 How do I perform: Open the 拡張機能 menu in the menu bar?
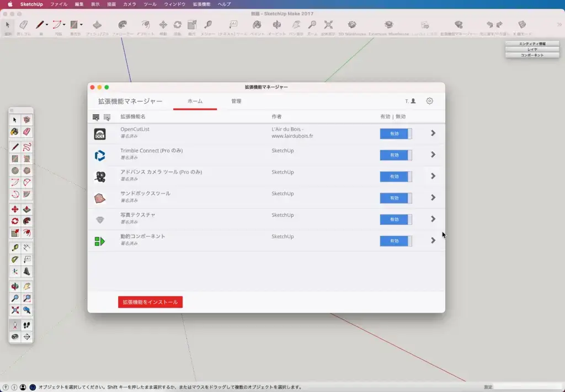(x=201, y=4)
